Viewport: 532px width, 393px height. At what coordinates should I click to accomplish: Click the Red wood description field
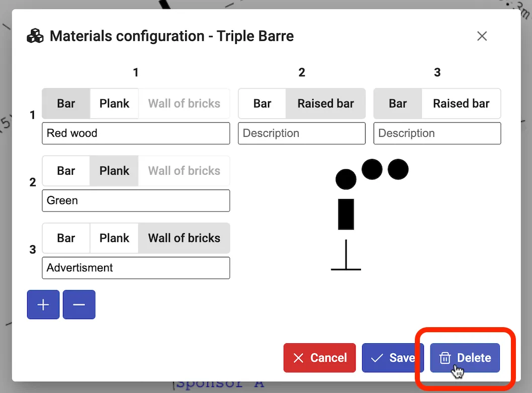[136, 133]
